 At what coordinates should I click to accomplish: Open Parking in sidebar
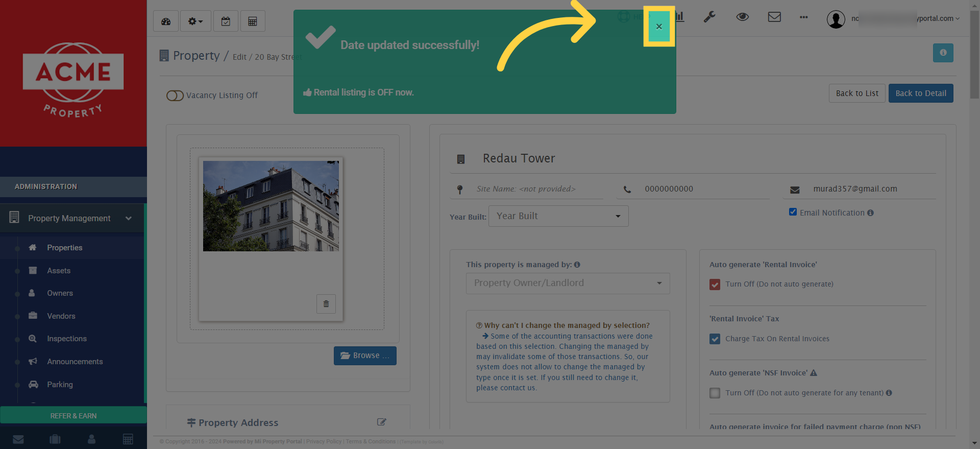click(x=60, y=385)
